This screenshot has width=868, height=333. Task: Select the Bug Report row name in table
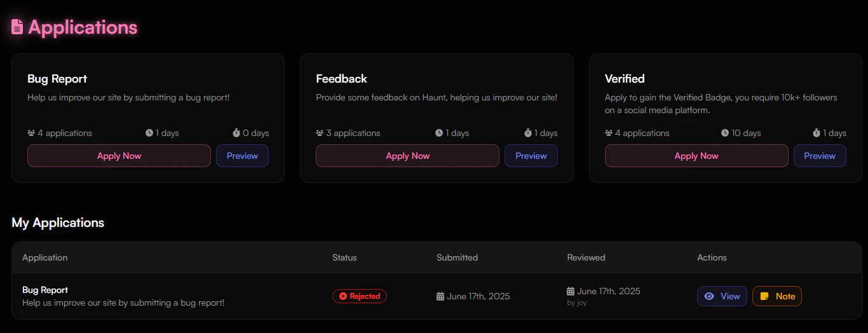45,290
